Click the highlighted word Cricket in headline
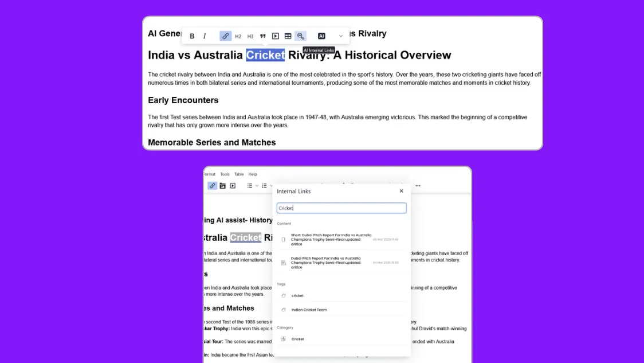 [265, 55]
